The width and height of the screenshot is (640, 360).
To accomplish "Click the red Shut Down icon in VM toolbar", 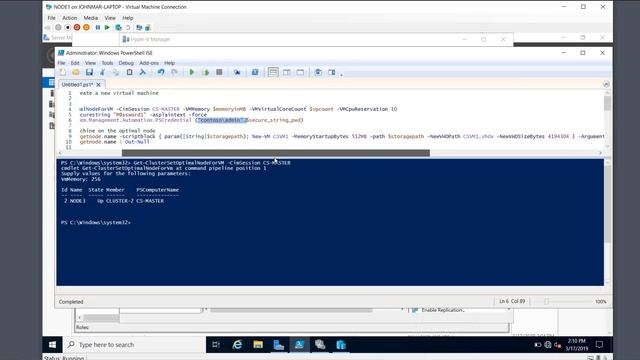I will point(77,27).
